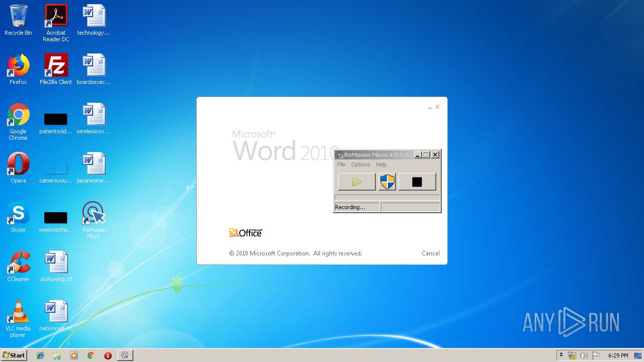The height and width of the screenshot is (362, 644).
Task: Close the Word splash screen
Action: tap(437, 107)
